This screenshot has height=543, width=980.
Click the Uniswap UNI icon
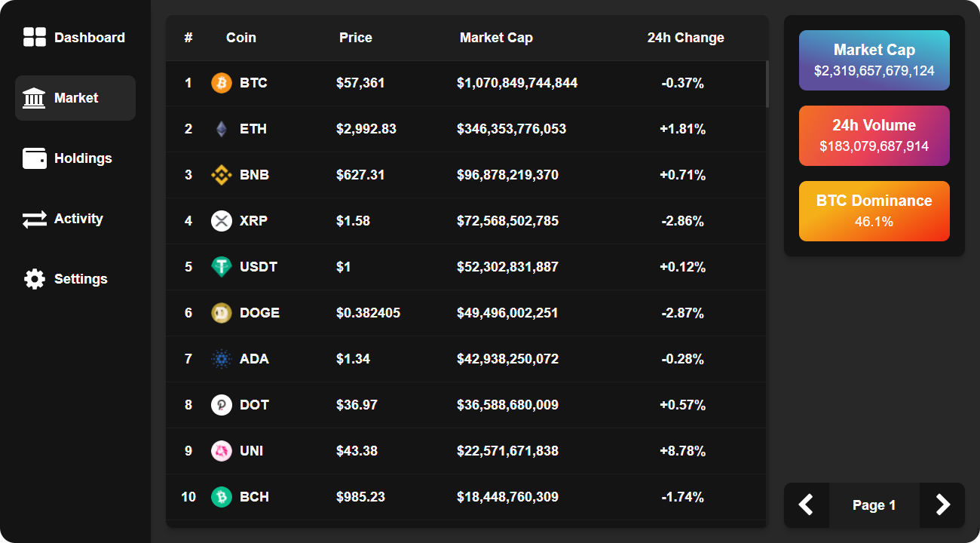click(x=222, y=451)
